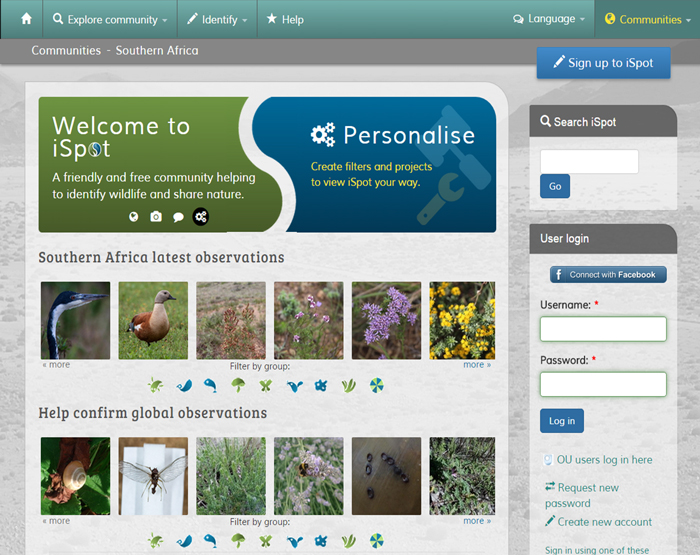Click Create new account link
700x555 pixels.
604,522
